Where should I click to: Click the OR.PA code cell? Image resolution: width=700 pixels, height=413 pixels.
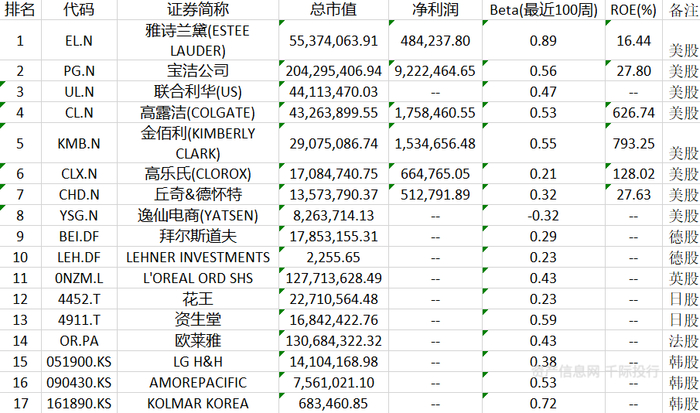[79, 342]
